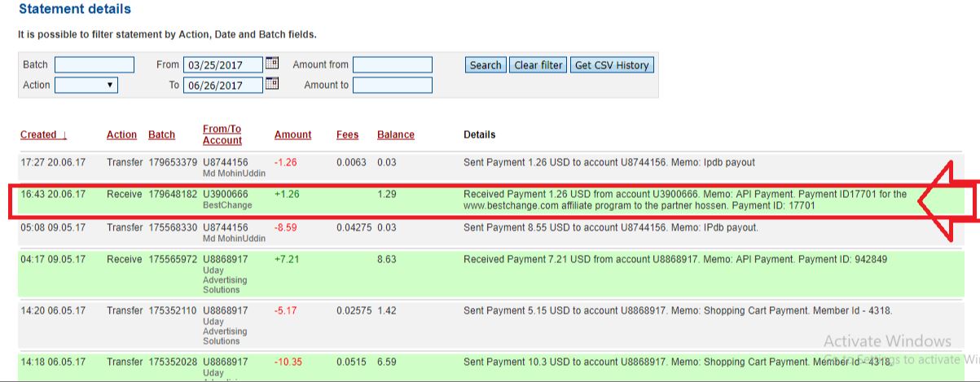Image resolution: width=980 pixels, height=382 pixels.
Task: Click the Amount to input field
Action: [x=393, y=85]
